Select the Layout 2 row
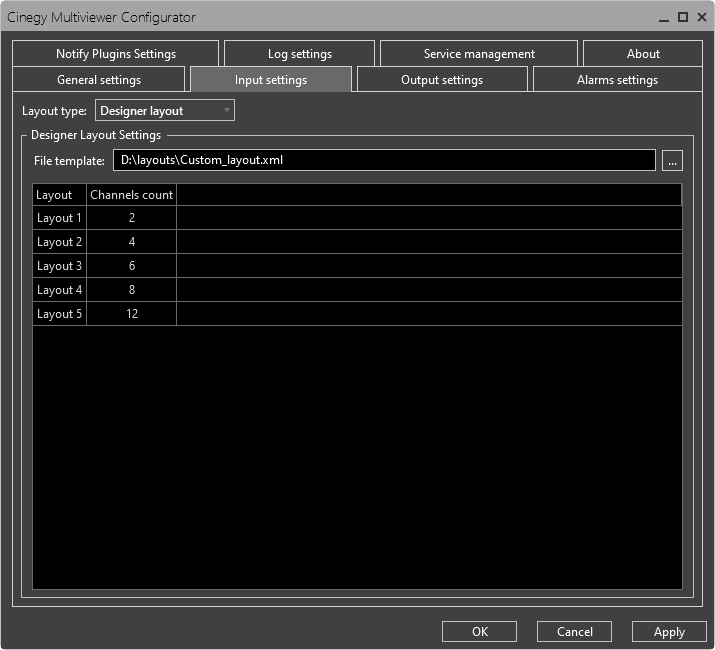The height and width of the screenshot is (650, 715). coord(357,242)
